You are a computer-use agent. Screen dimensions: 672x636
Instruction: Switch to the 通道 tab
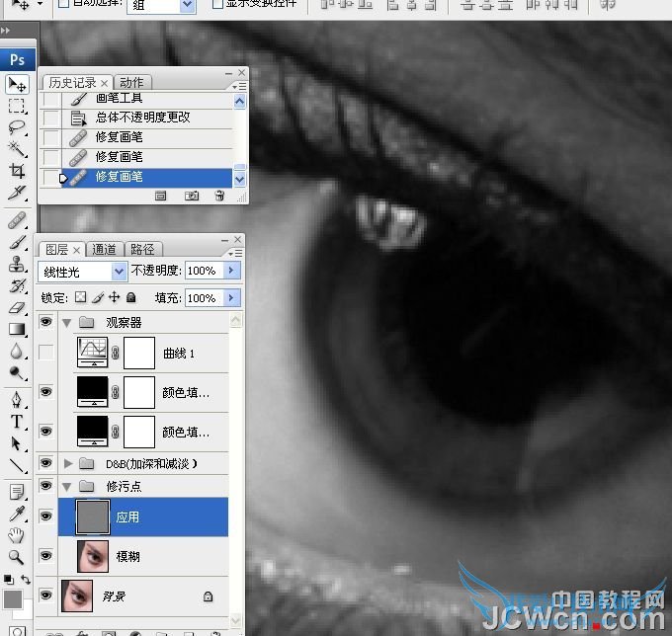coord(104,249)
